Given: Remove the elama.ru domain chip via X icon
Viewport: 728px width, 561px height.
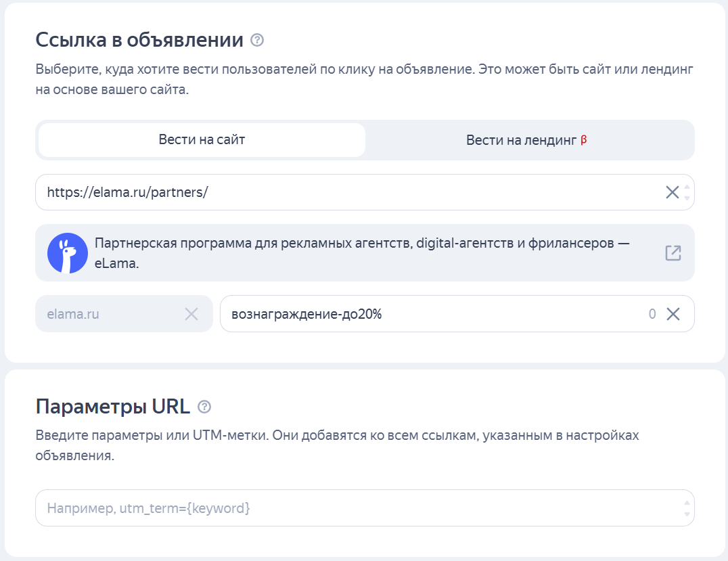Looking at the screenshot, I should (191, 313).
